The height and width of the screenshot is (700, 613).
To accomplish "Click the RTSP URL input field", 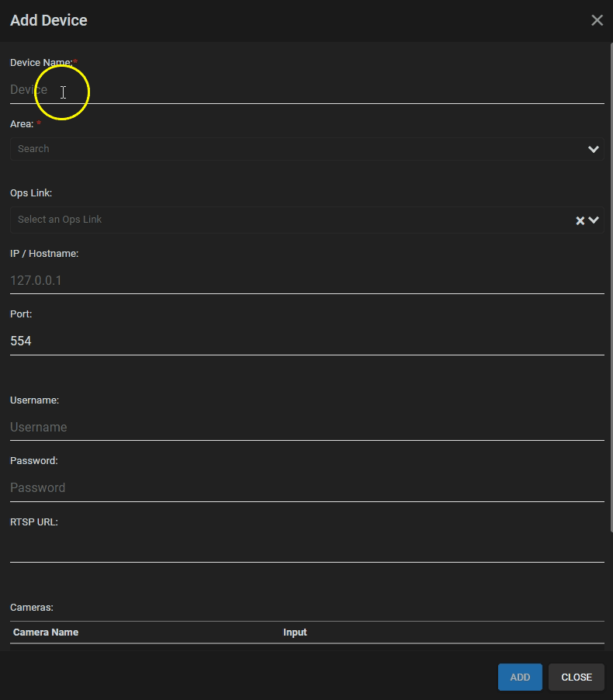I will [x=306, y=549].
